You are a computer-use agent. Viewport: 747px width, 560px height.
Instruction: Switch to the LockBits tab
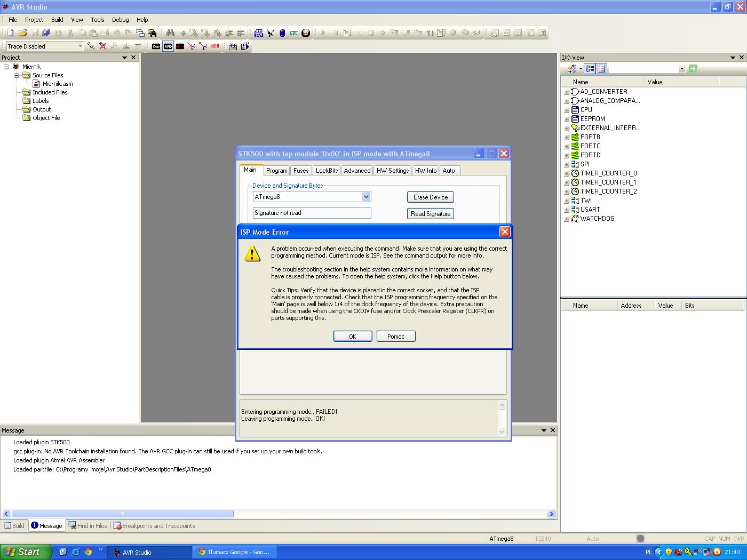click(327, 171)
